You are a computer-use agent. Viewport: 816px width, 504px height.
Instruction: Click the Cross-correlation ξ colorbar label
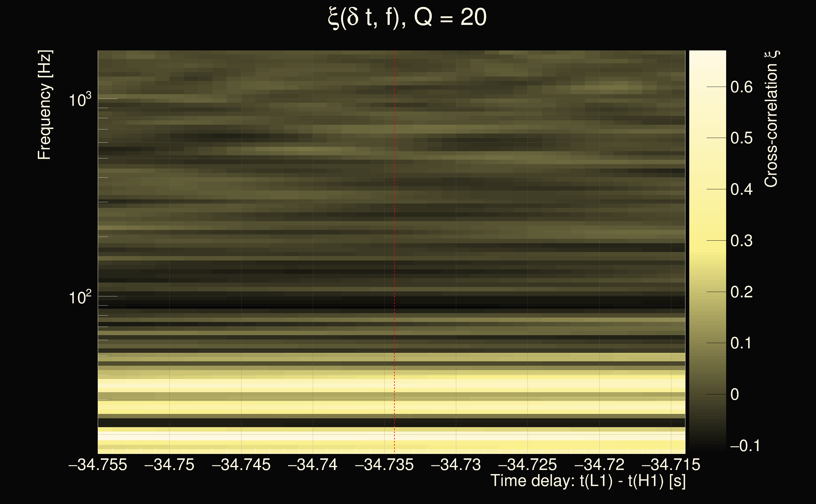pyautogui.click(x=771, y=119)
